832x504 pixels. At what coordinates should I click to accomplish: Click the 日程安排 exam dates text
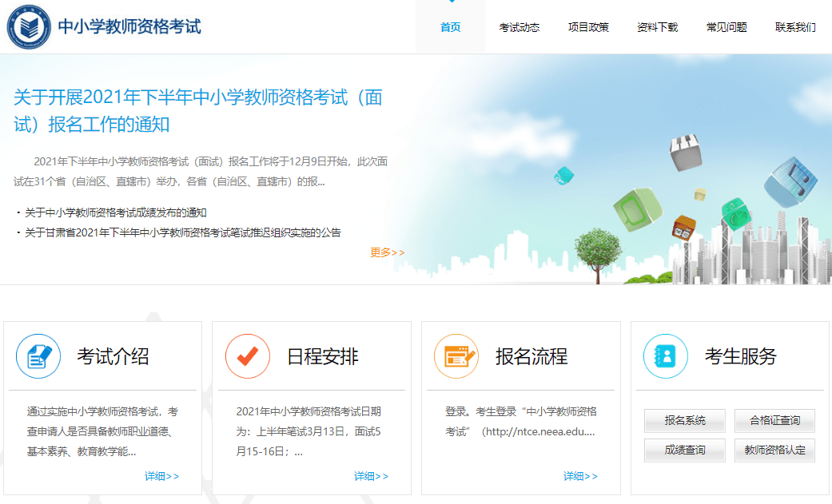point(309,432)
